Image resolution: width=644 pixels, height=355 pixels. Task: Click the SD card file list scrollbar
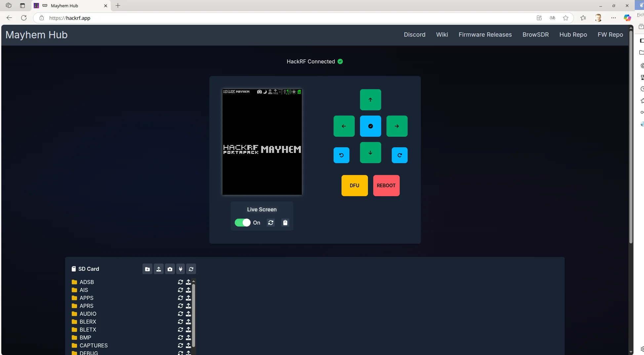[194, 315]
